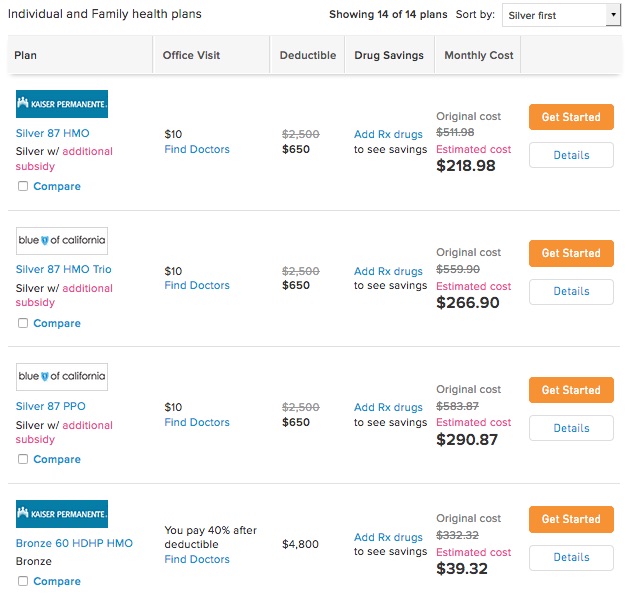Screen dimensions: 626x597
Task: Open additional subsidy link under Silver 87 HMO Trio
Action: [x=64, y=295]
